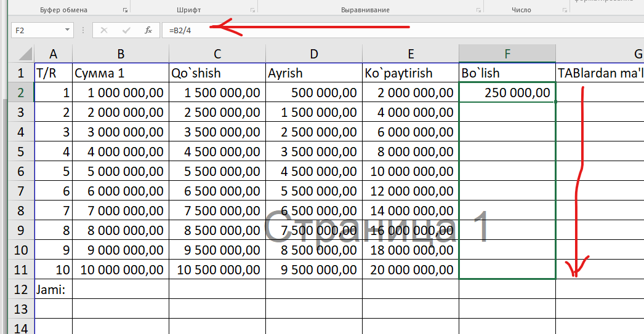Click the Ko`paytirish header cell
644x334 pixels.
coord(411,73)
